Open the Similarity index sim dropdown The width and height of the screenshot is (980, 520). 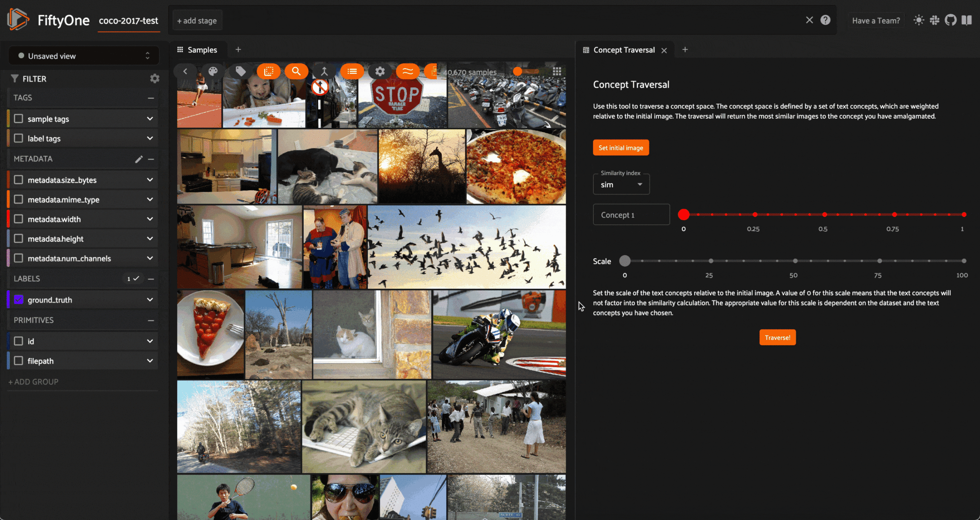[x=621, y=185]
